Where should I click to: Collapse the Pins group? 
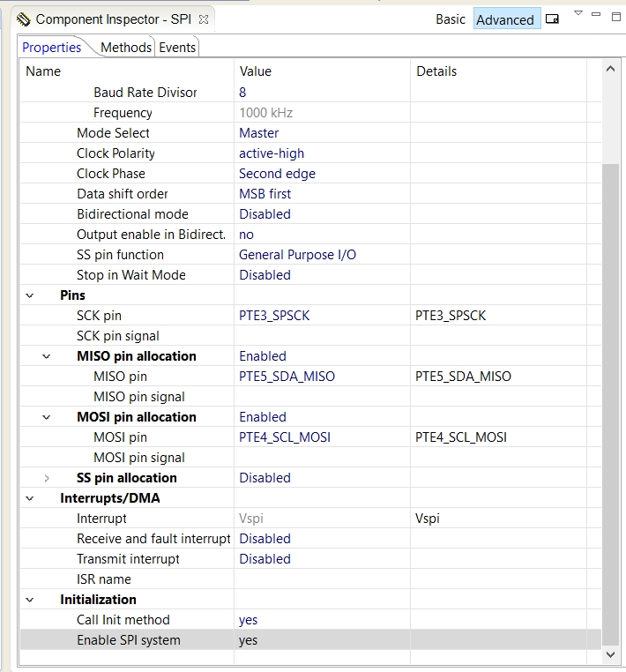click(x=30, y=295)
